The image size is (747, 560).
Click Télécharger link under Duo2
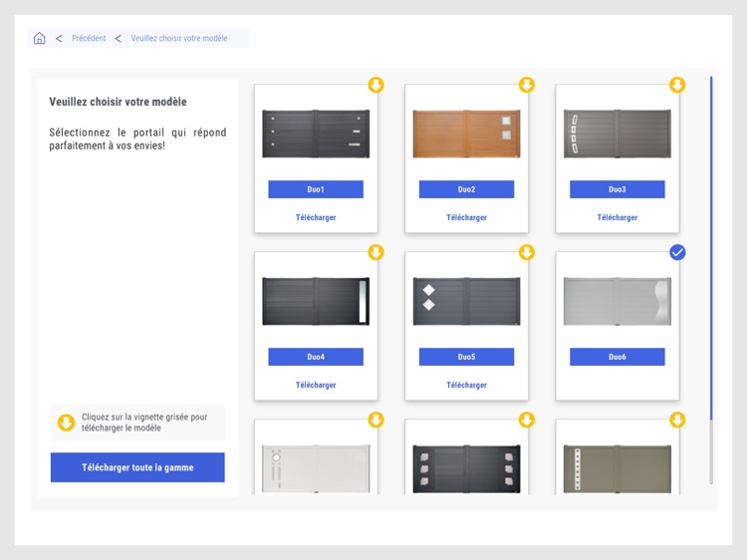pos(466,217)
